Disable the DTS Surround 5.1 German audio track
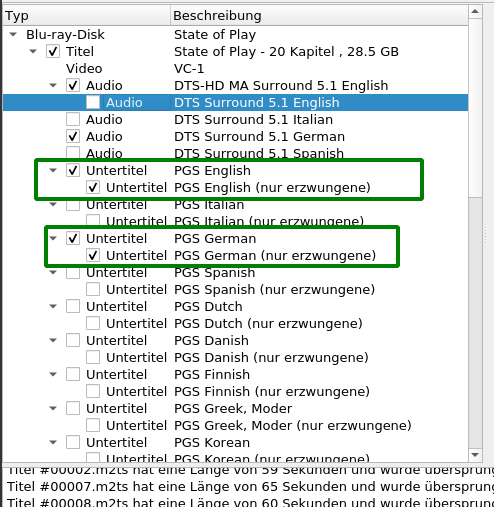This screenshot has width=494, height=507. (x=73, y=137)
